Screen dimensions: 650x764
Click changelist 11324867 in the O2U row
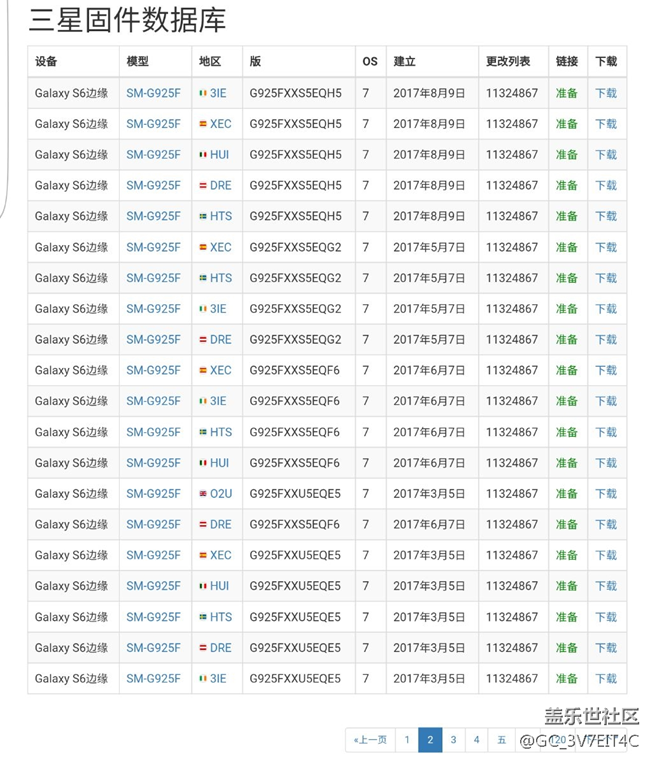pyautogui.click(x=512, y=494)
